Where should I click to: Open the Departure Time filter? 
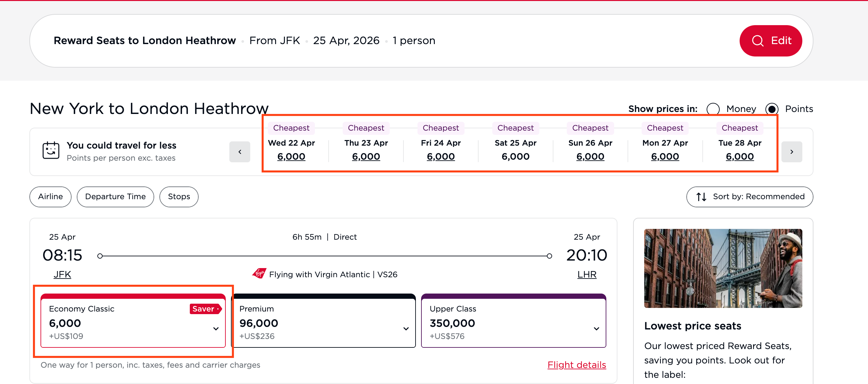point(115,197)
